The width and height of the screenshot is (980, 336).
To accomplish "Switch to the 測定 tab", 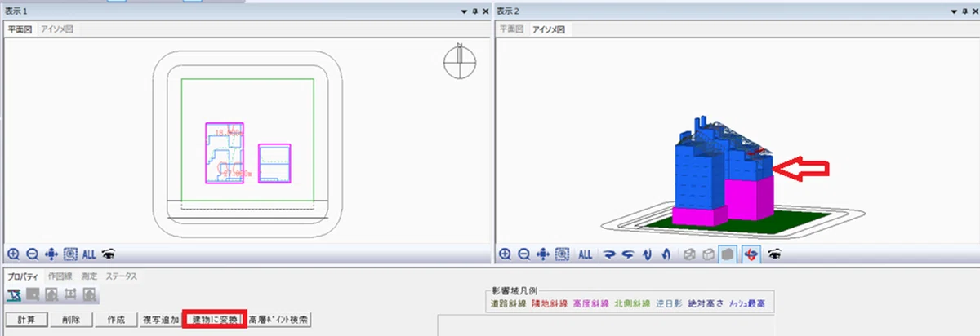I will click(x=91, y=276).
